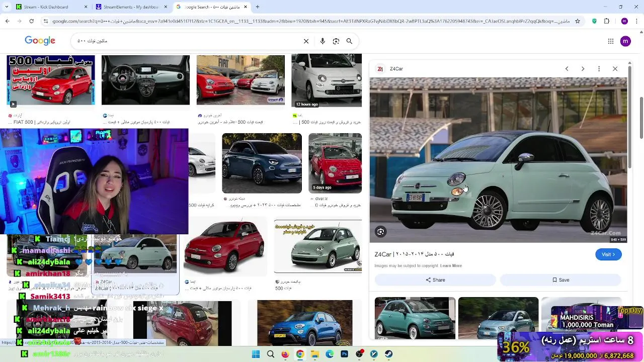Close the Google Search tab
Image resolution: width=644 pixels, height=362 pixels.
coord(246,7)
